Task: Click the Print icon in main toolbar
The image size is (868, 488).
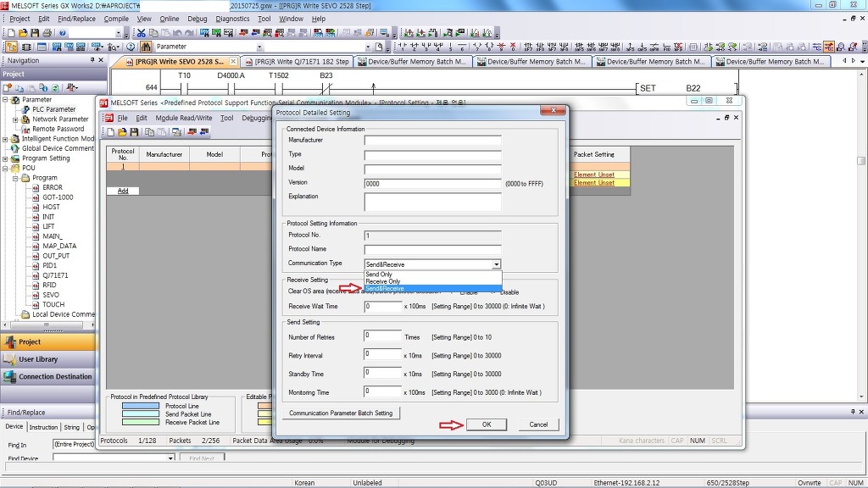Action: [47, 33]
